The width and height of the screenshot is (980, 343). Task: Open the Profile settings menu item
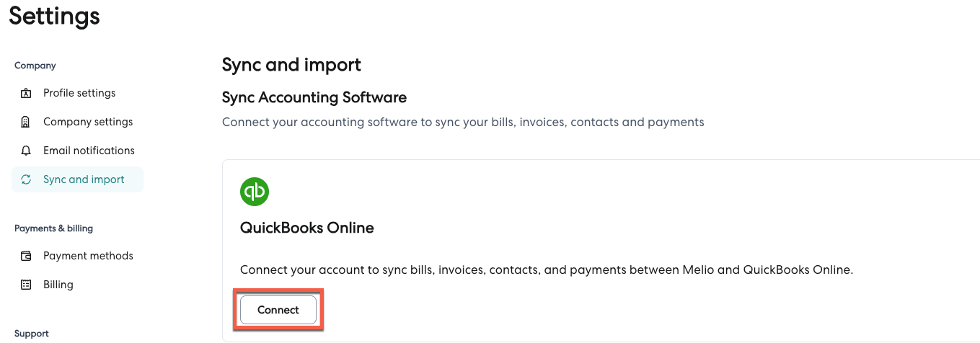pos(79,93)
